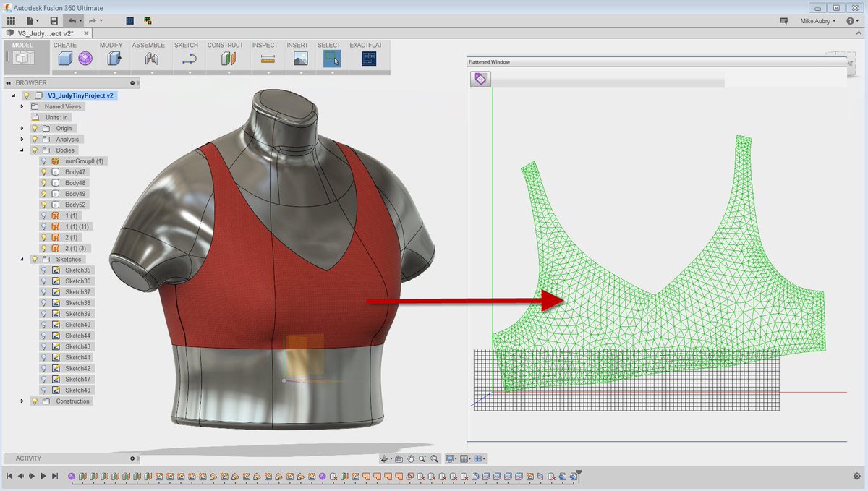Open the Grid and Snaps menu in the navigation bar
Screen dimensions: 868x491
pos(467,458)
